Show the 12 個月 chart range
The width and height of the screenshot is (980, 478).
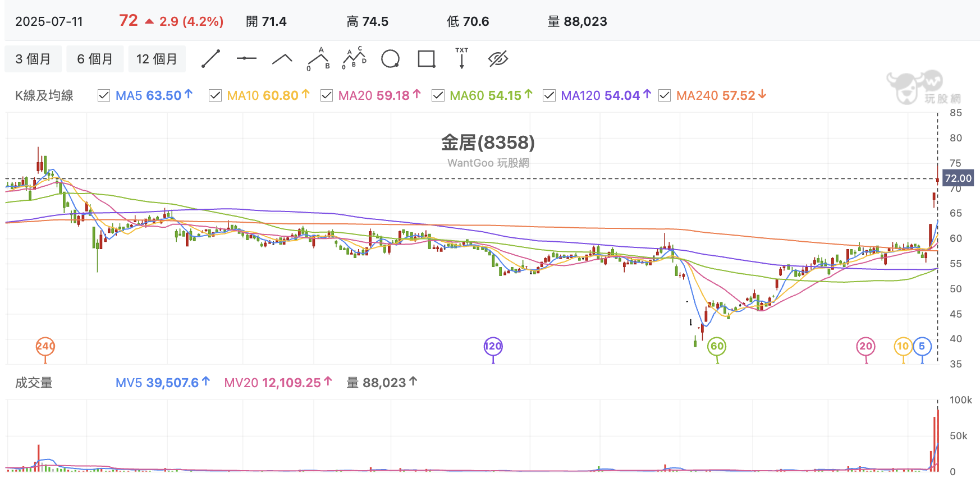click(157, 59)
